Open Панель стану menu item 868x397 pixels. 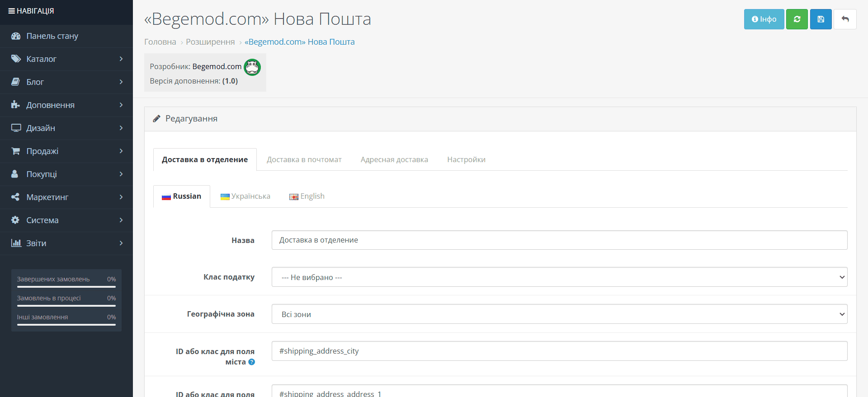66,36
